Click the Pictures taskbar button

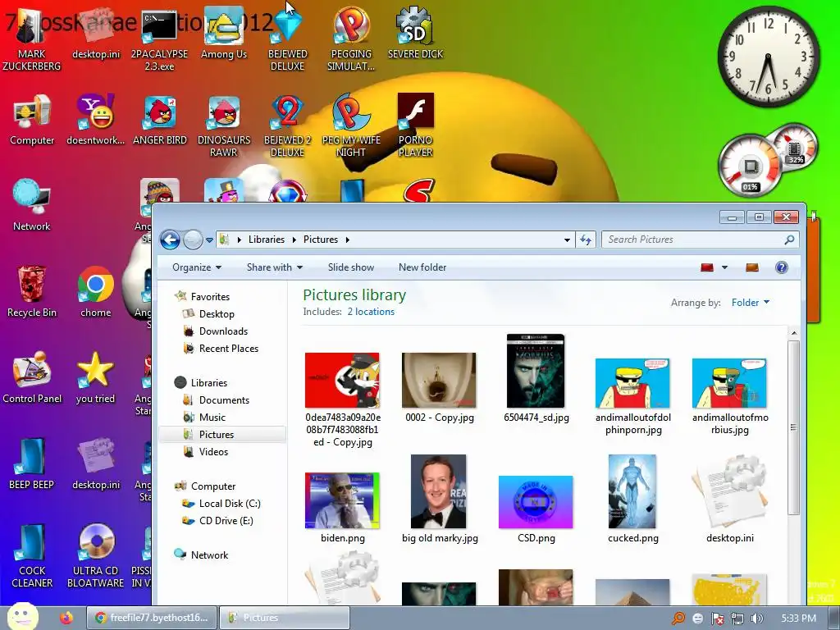coord(285,618)
